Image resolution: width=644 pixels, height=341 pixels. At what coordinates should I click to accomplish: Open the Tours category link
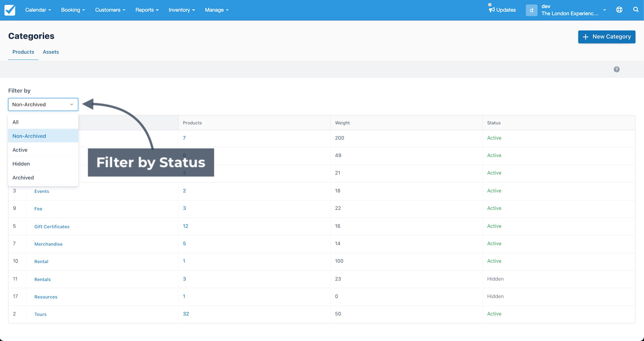pyautogui.click(x=40, y=314)
